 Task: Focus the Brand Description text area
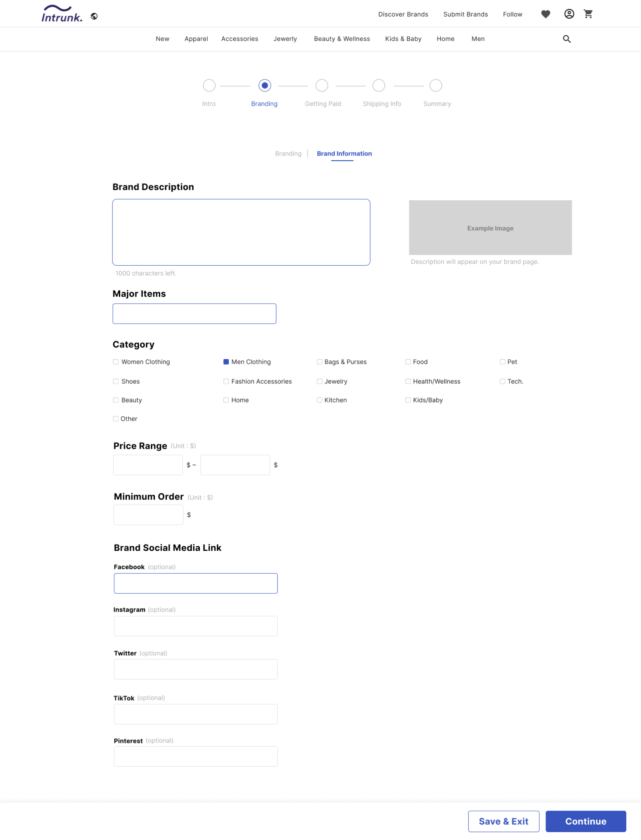coord(241,232)
